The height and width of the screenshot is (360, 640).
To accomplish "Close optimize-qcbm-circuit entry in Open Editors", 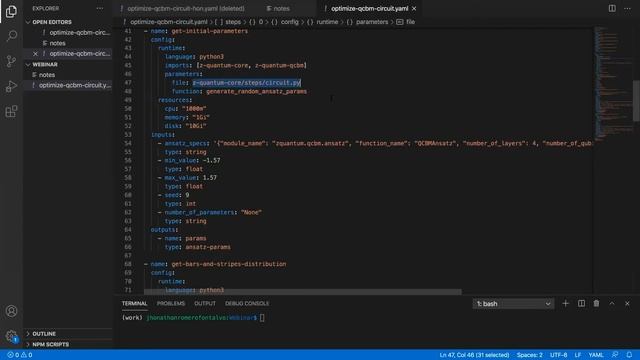I will pos(35,53).
